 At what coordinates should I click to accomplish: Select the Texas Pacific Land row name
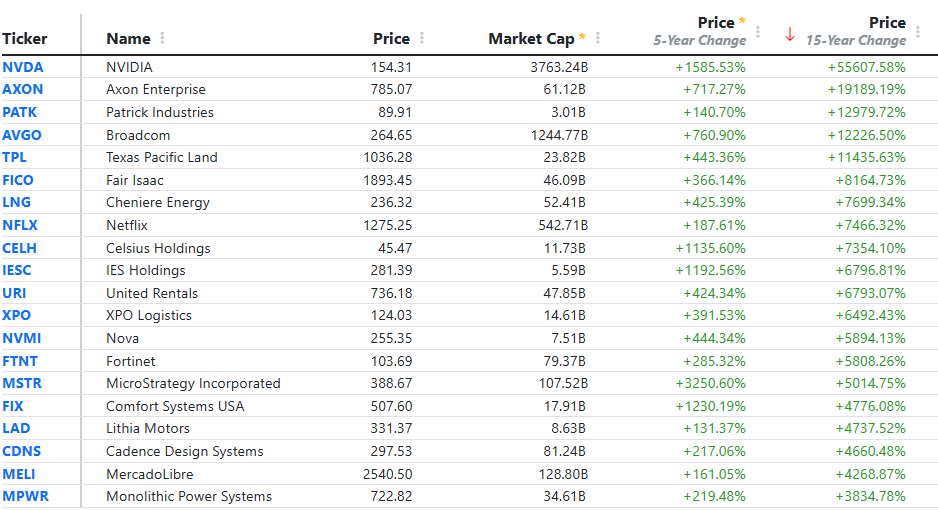tap(162, 157)
